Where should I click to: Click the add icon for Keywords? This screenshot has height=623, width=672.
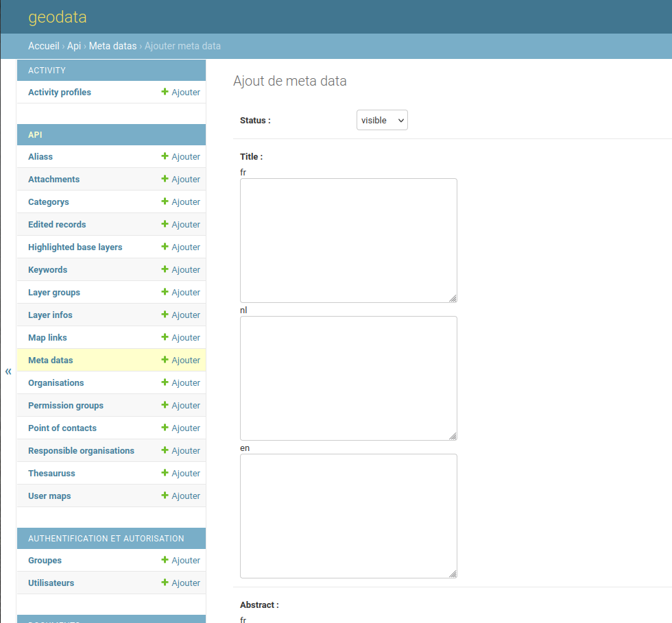coord(165,269)
